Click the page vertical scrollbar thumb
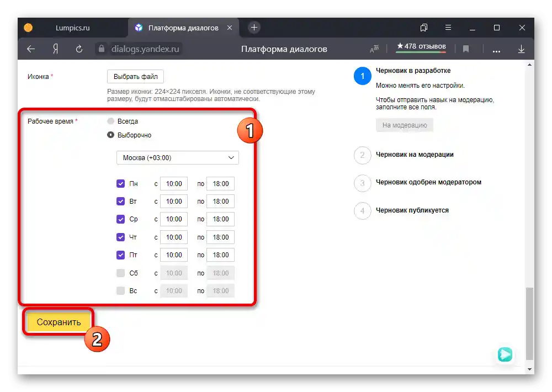 click(529, 324)
